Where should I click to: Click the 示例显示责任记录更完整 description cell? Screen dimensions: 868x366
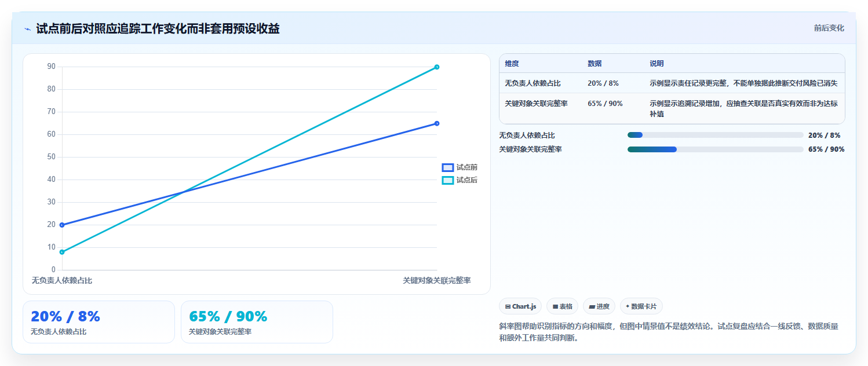743,83
